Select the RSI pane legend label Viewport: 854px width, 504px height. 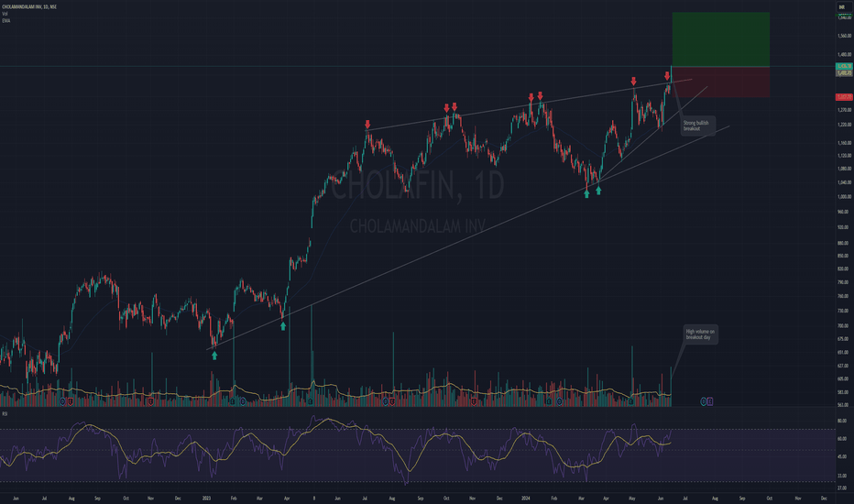tap(5, 414)
